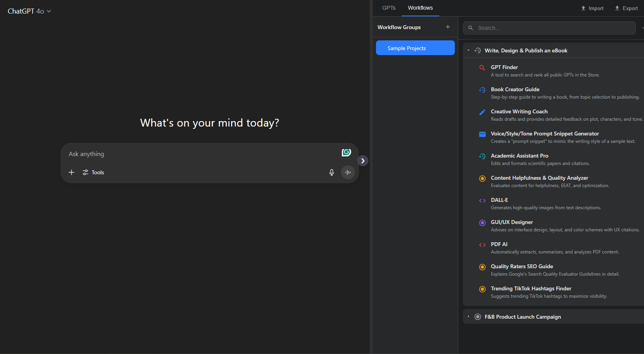Click the DALL·E code brackets icon
644x354 pixels.
[x=482, y=201]
